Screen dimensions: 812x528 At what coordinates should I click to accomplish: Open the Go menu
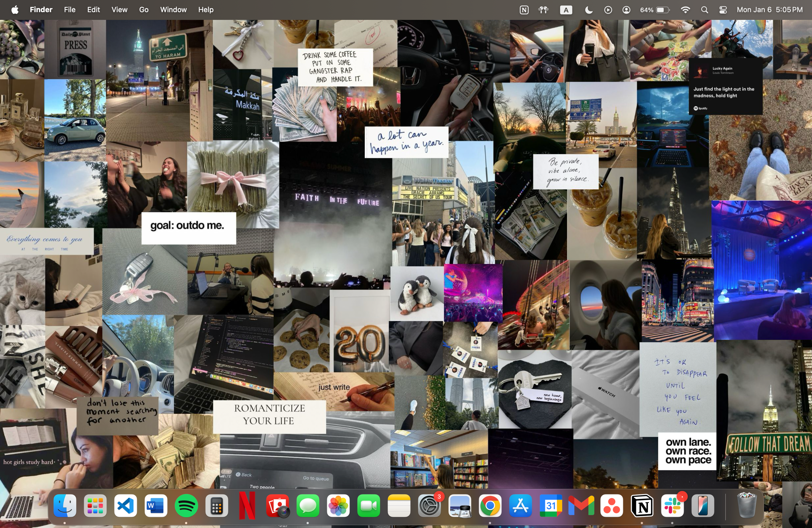[x=144, y=10]
